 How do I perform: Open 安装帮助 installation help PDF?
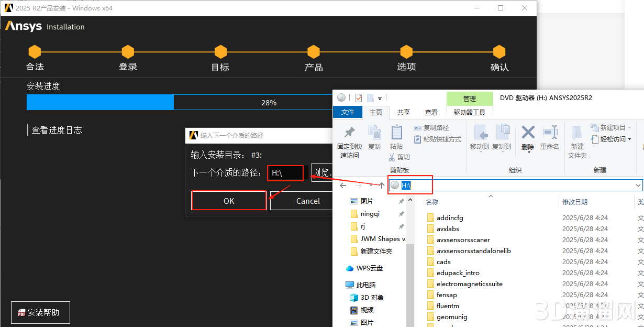pyautogui.click(x=40, y=312)
